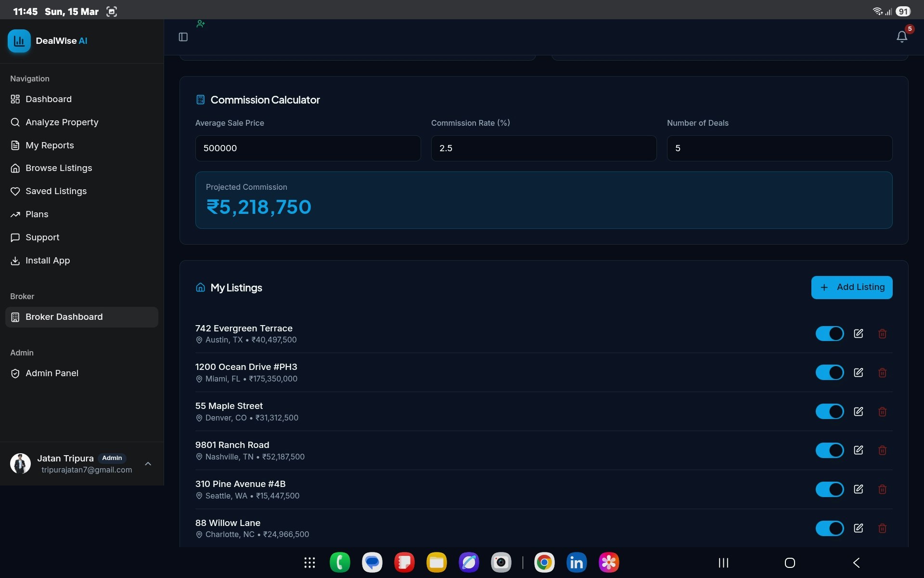Screen dimensions: 924x578
Task: Disable the 55 Maple Street listing toggle
Action: coord(830,411)
